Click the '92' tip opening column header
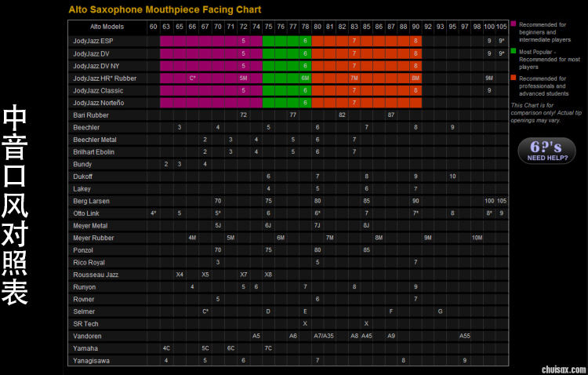Image resolution: width=588 pixels, height=375 pixels. click(428, 27)
